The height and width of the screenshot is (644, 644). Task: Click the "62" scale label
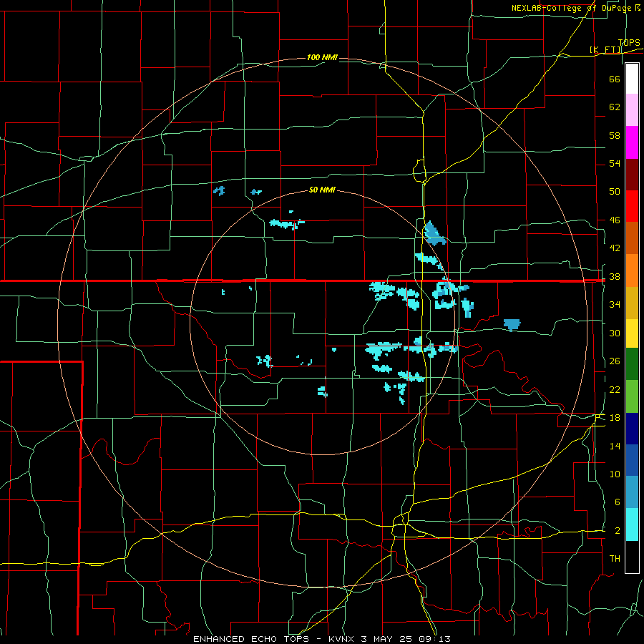tap(615, 107)
